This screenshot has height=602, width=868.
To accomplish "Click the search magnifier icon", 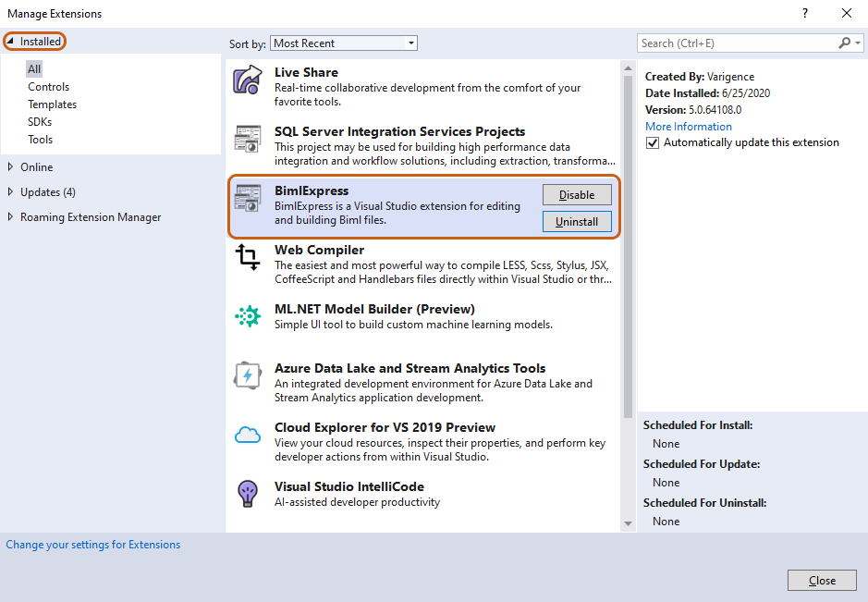I will click(x=845, y=43).
